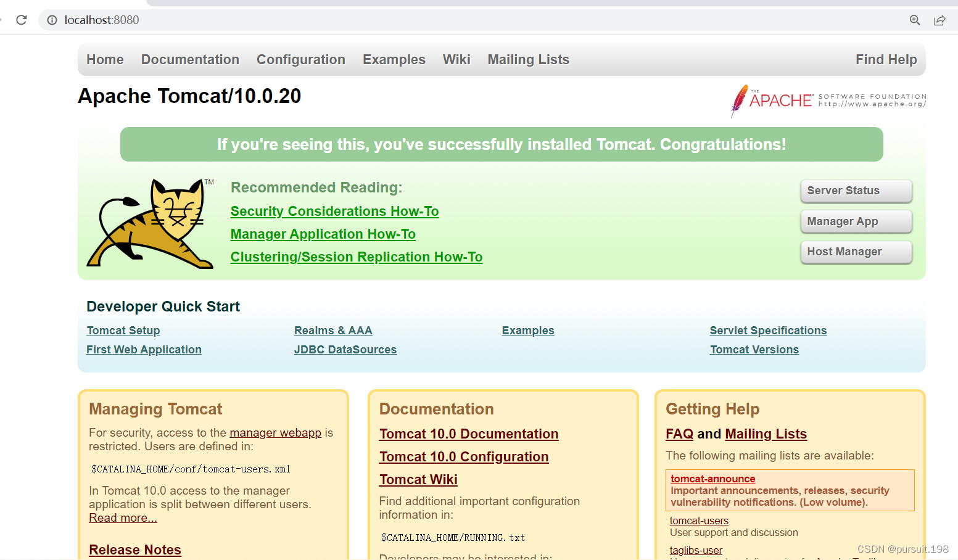The height and width of the screenshot is (560, 958).
Task: Open Servlet Specifications link
Action: 768,331
